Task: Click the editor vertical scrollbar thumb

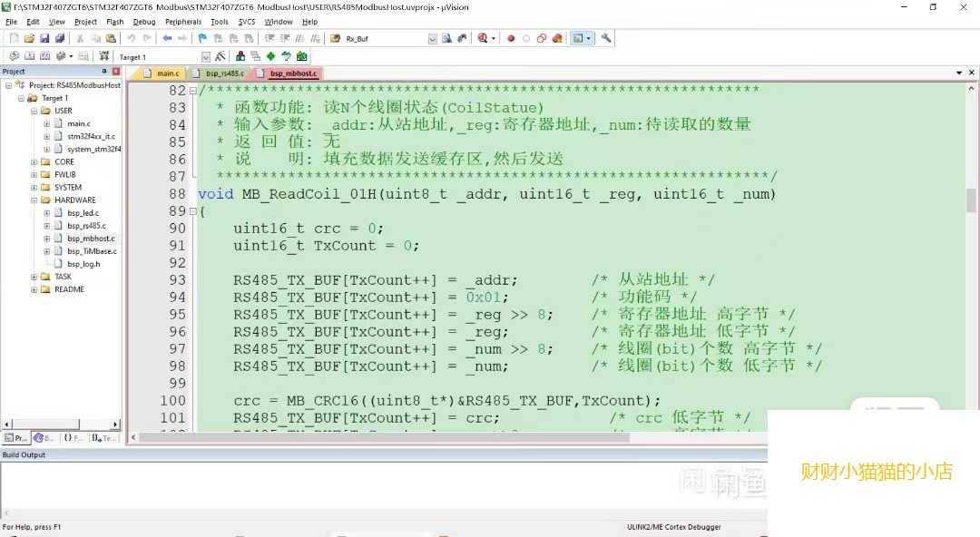Action: click(971, 200)
